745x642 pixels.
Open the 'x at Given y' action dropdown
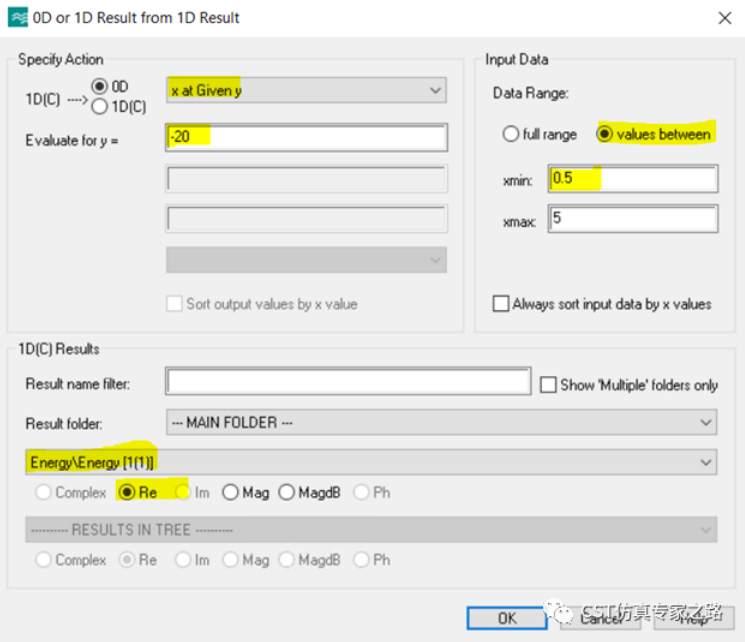coord(306,90)
